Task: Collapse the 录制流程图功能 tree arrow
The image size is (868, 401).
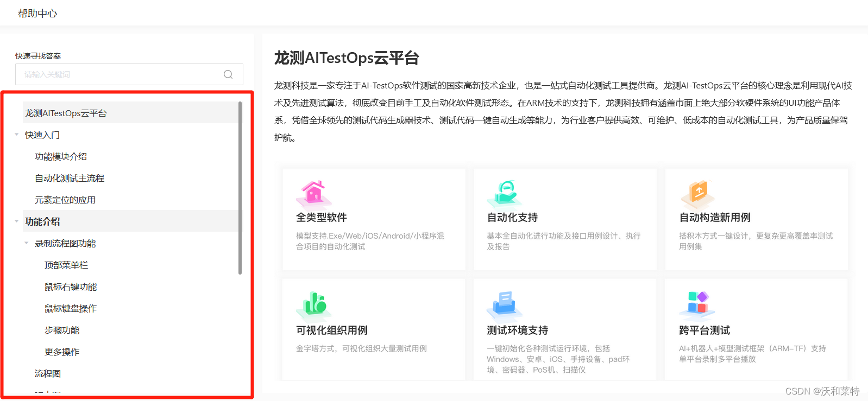Action: pyautogui.click(x=27, y=243)
